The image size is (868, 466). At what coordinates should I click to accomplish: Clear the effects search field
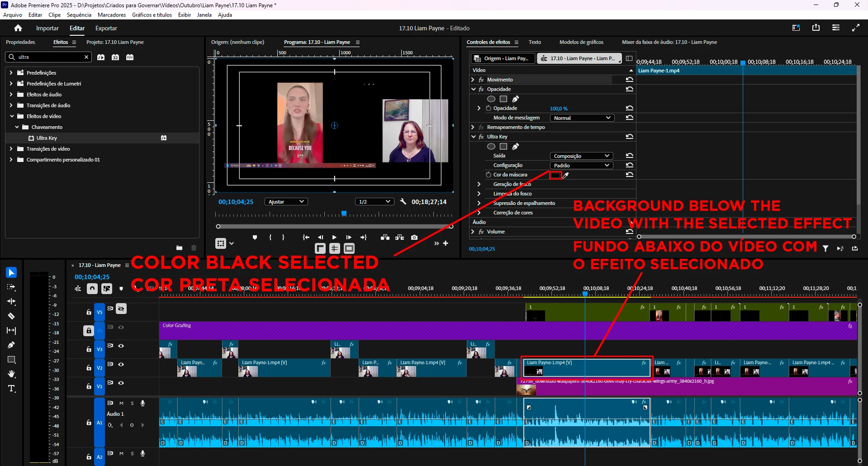(86, 57)
